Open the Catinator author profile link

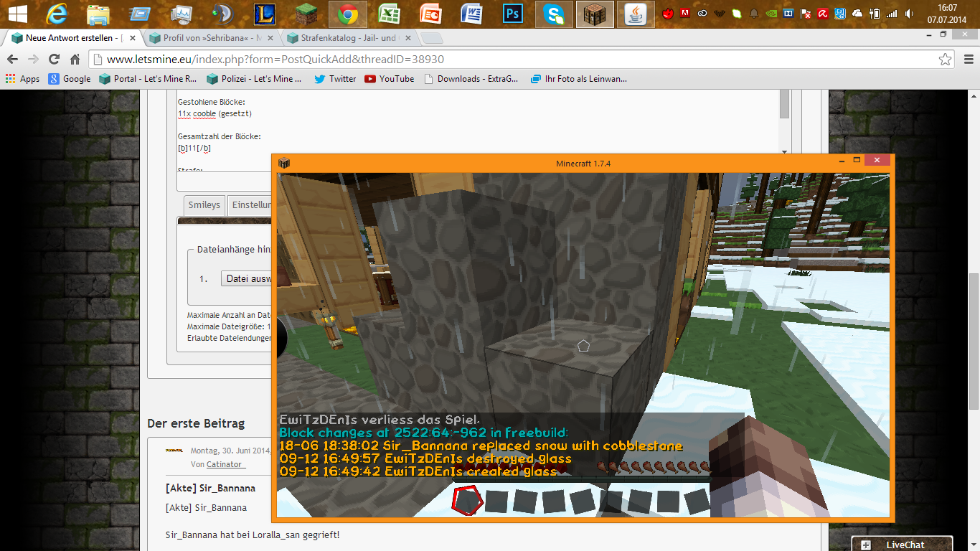point(225,465)
